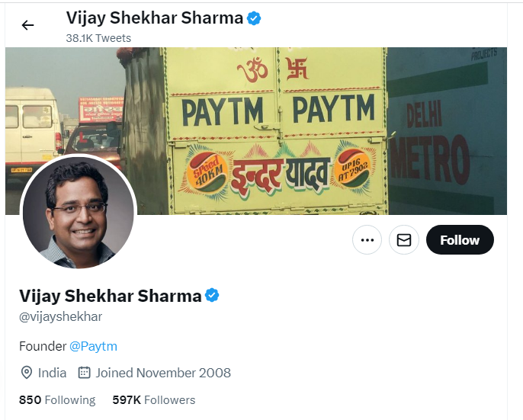Open the round profile photo
The width and height of the screenshot is (523, 420).
tap(78, 213)
